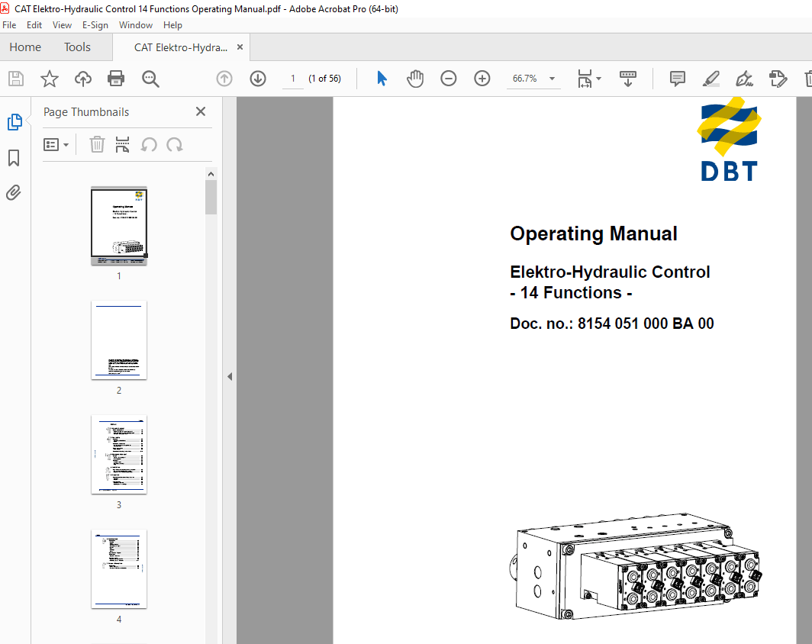Screen dimensions: 812x644
Task: Click the page number input field
Action: click(x=293, y=79)
